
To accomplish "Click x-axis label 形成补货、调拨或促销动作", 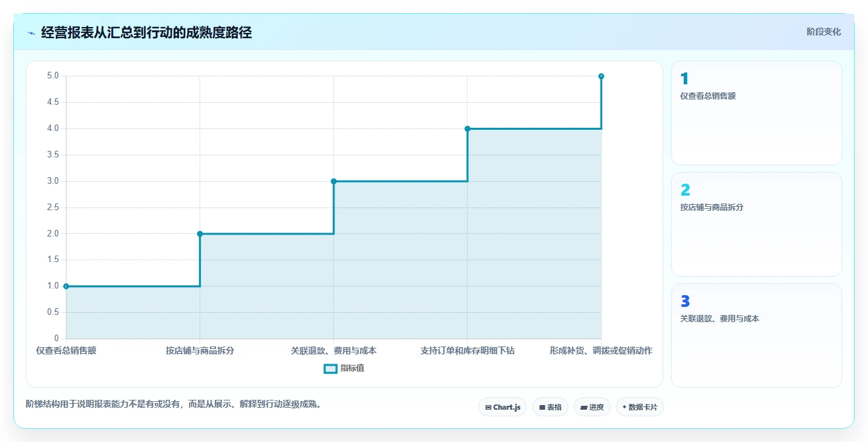I will click(x=601, y=350).
